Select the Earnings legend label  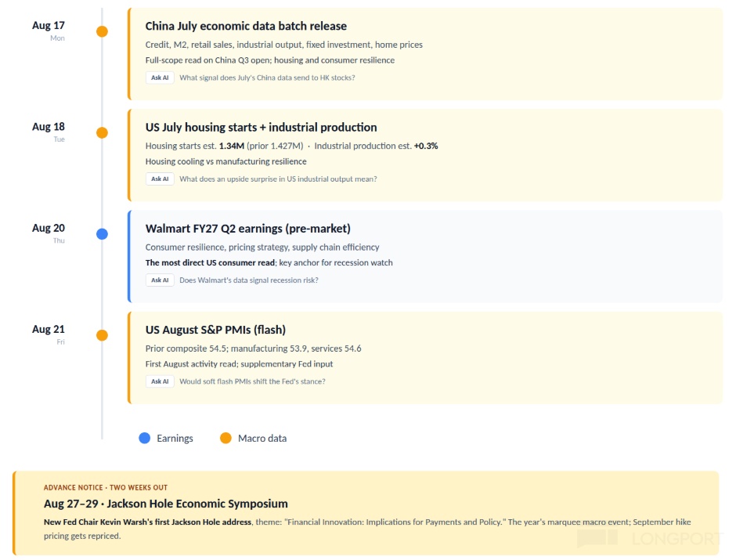(175, 438)
